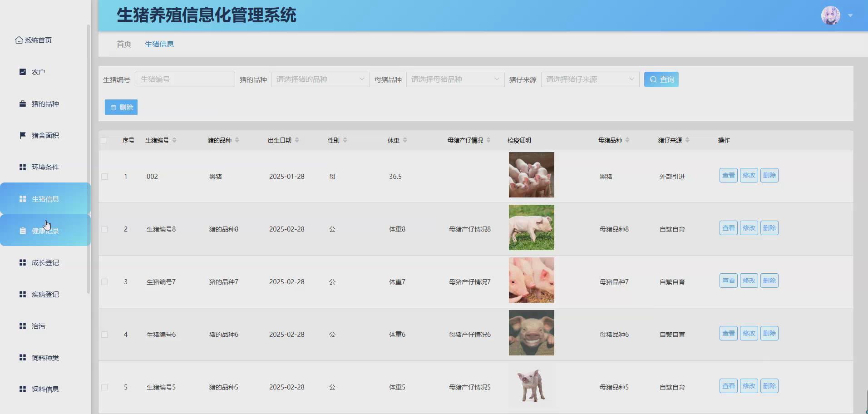
Task: Click the 健康记录 sidebar icon
Action: [x=22, y=230]
